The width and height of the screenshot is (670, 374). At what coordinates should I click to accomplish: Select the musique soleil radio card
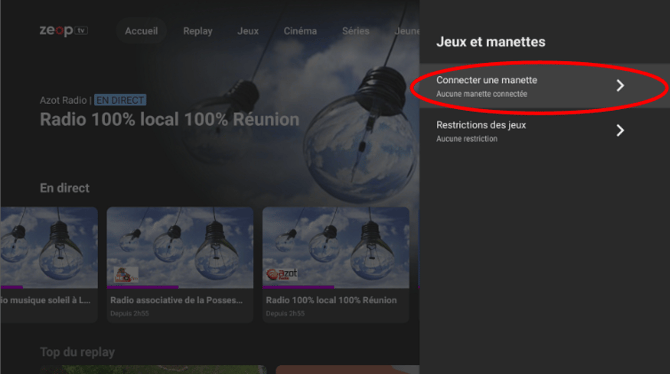[x=49, y=265]
